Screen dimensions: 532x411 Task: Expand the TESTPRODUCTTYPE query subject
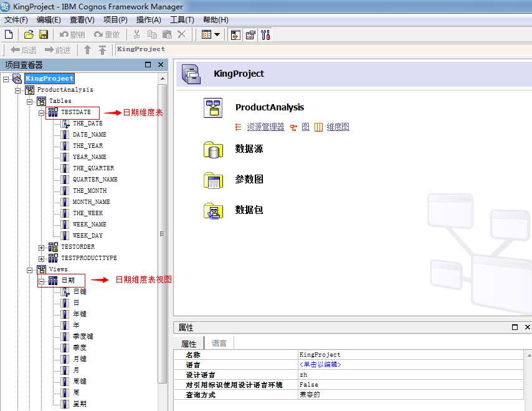tap(41, 259)
